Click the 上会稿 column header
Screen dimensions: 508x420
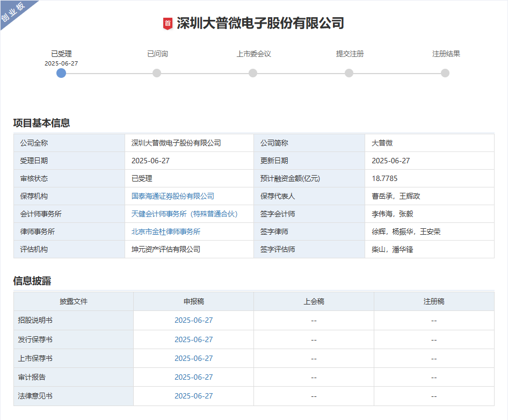314,301
